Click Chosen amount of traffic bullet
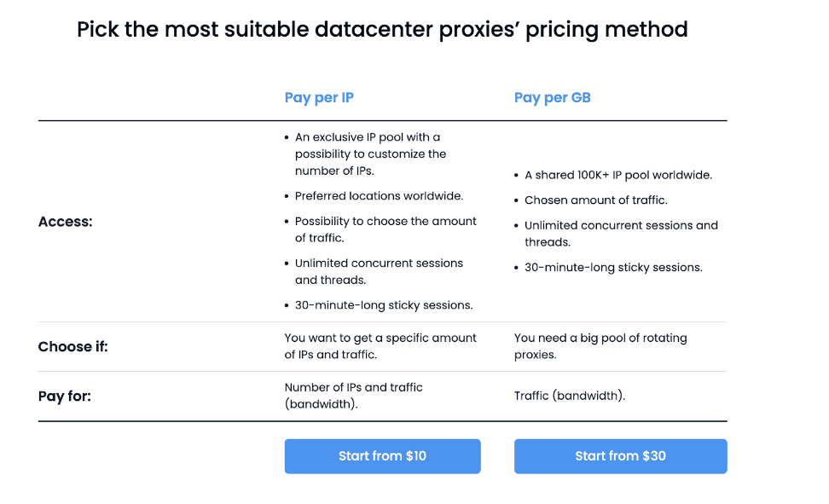Screen dimensions: 829x504 coord(595,200)
